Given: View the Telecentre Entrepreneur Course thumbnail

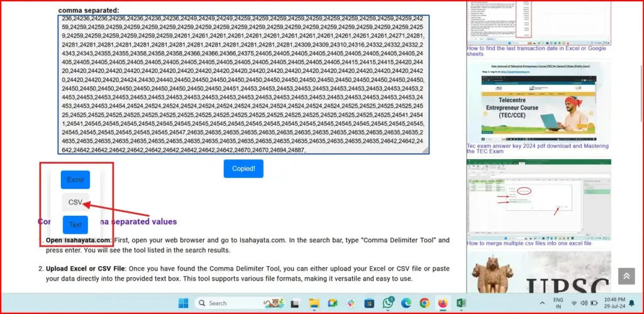Looking at the screenshot, I should click(x=539, y=101).
